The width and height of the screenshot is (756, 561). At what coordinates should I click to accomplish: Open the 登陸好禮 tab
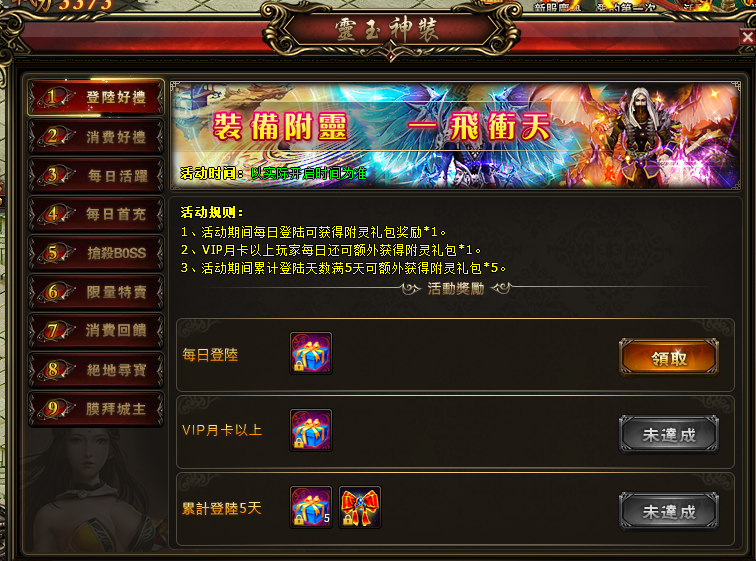[x=96, y=97]
